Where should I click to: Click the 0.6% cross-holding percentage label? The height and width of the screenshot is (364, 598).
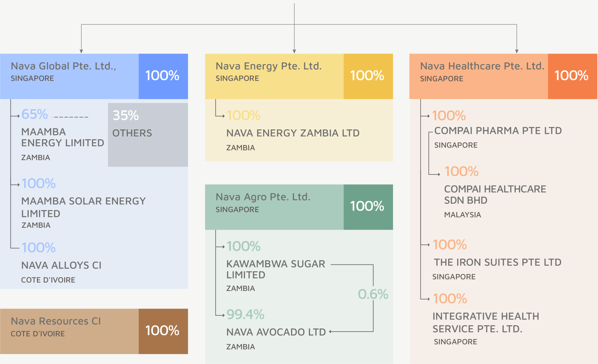tap(373, 294)
